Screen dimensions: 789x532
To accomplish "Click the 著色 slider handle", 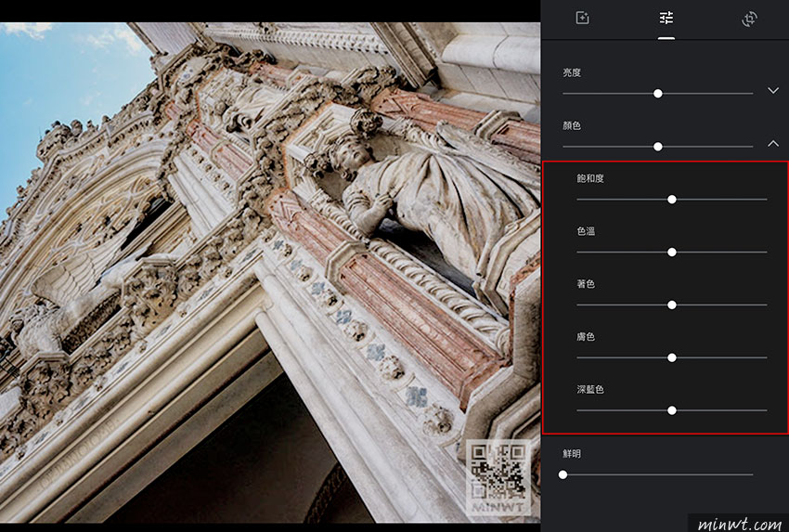I will tap(672, 305).
